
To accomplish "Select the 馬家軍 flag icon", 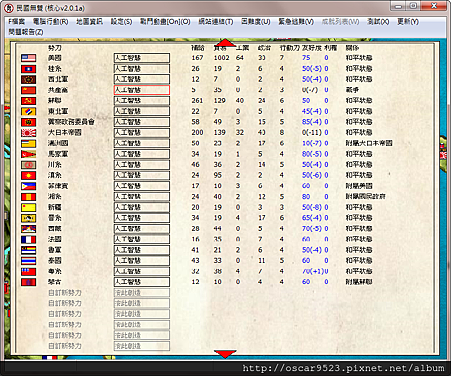I will 28,154.
